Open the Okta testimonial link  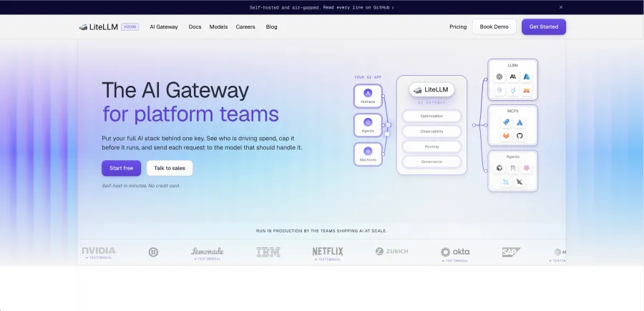[x=455, y=260]
